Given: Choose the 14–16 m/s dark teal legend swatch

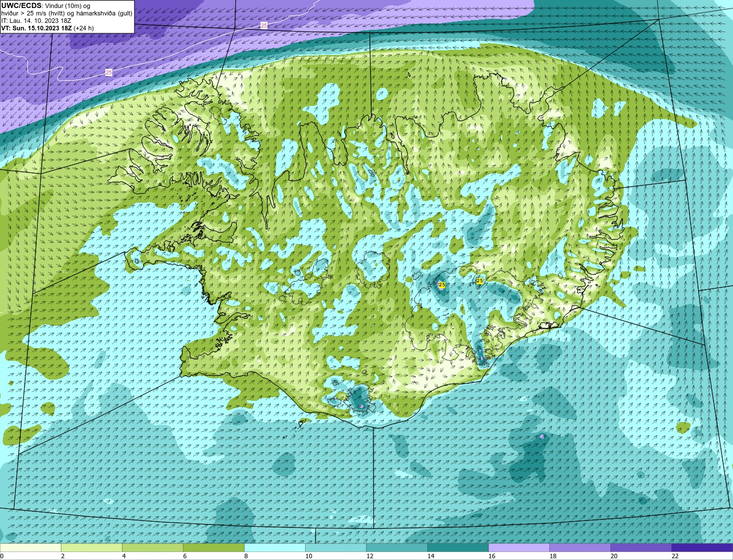Looking at the screenshot, I should click(458, 548).
